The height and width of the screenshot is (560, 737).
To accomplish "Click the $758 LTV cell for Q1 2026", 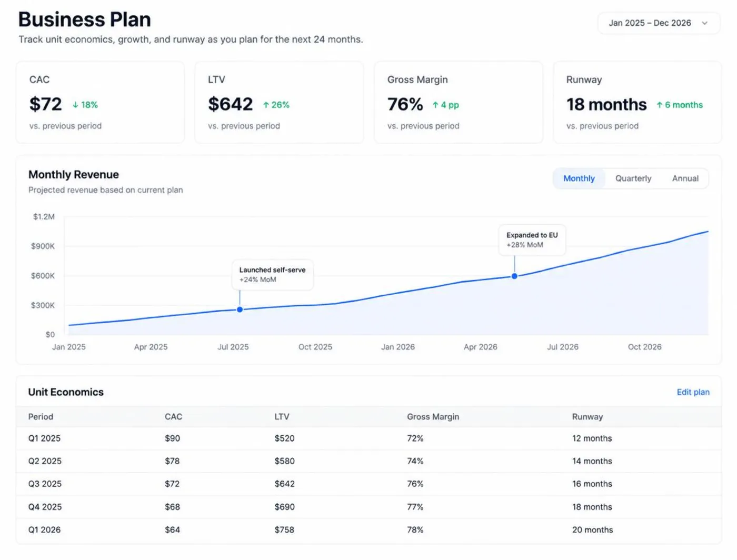I will click(x=284, y=530).
